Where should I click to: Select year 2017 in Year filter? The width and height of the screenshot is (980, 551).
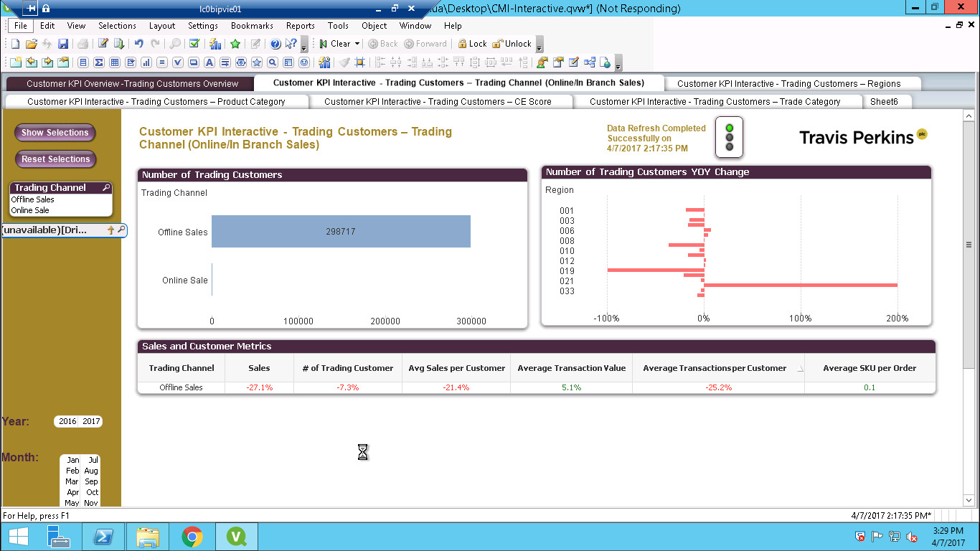pos(91,421)
